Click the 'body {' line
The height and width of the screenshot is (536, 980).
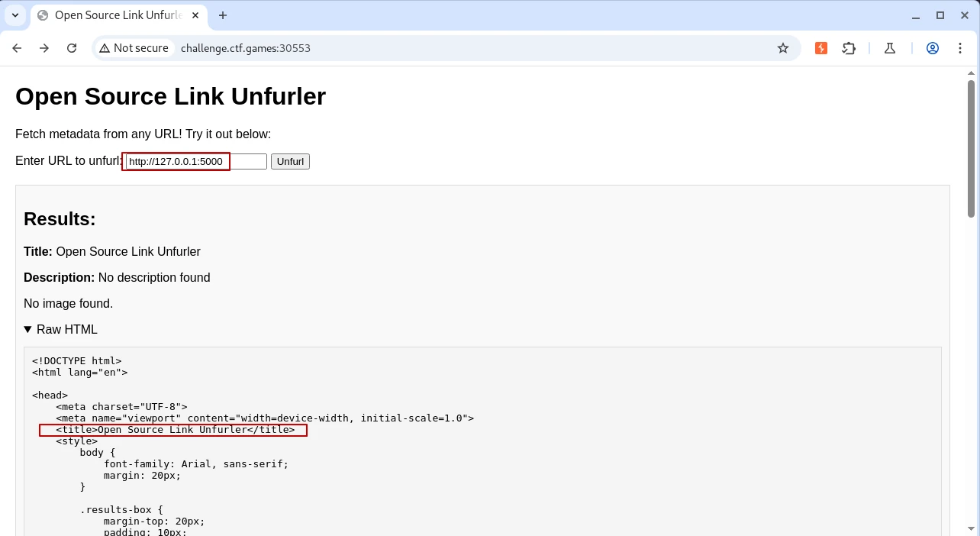tap(97, 453)
